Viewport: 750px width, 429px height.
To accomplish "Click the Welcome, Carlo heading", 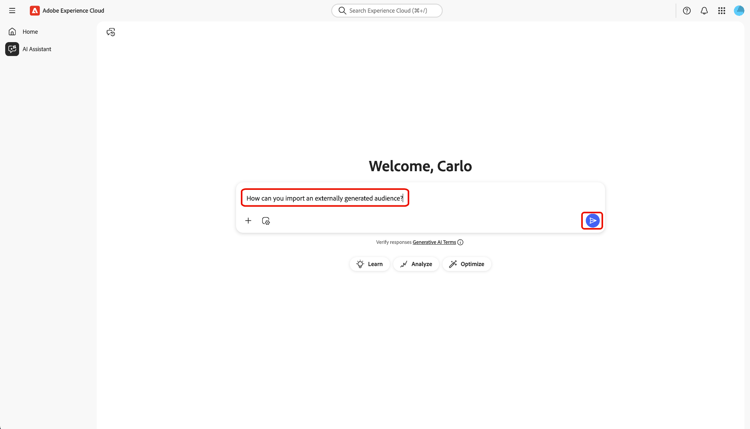I will click(420, 166).
